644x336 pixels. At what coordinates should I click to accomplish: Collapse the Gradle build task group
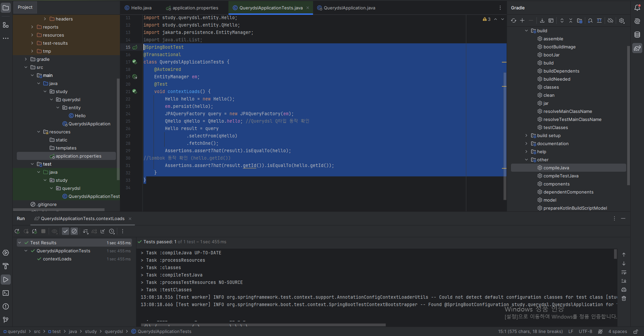coord(526,31)
